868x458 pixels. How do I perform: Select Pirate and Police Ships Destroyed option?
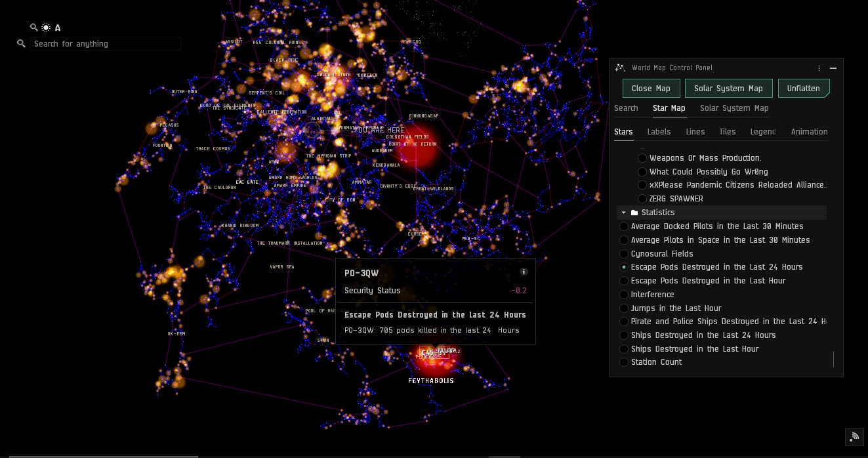click(624, 322)
